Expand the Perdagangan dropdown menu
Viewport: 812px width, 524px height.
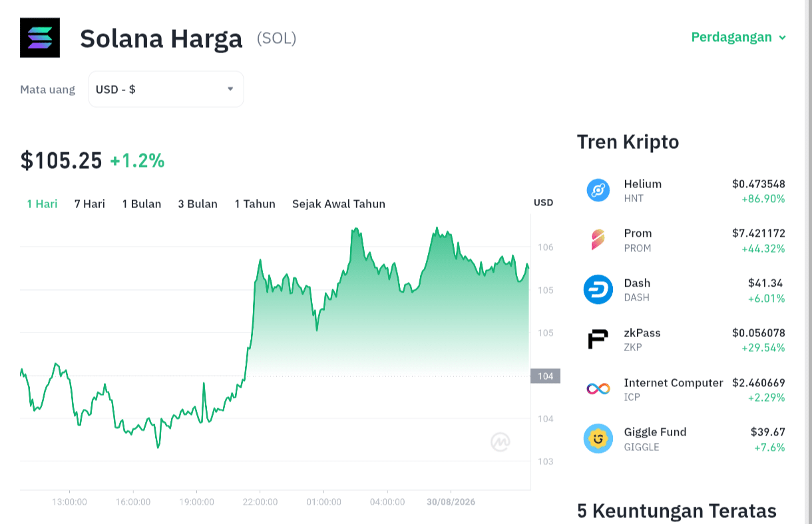point(739,37)
